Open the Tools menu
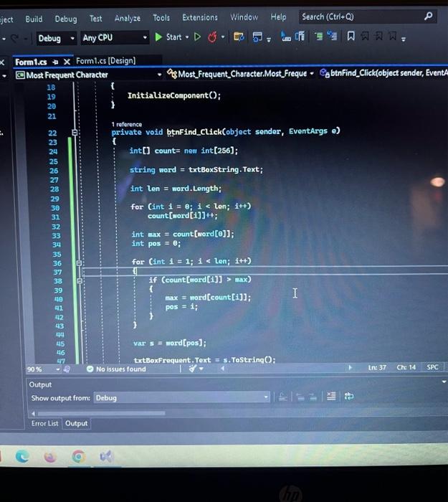The image size is (448, 502). [161, 18]
